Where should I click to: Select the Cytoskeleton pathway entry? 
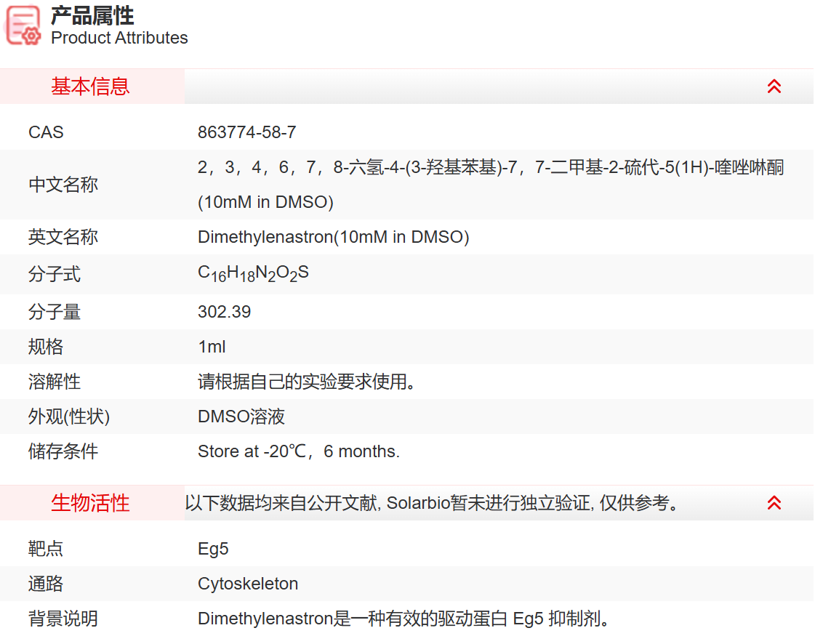tap(248, 584)
